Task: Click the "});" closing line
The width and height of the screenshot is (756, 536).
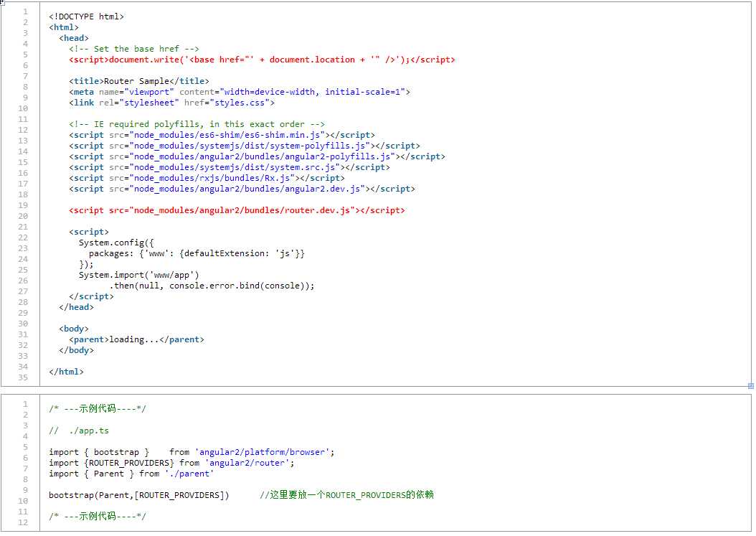Action: click(x=86, y=264)
